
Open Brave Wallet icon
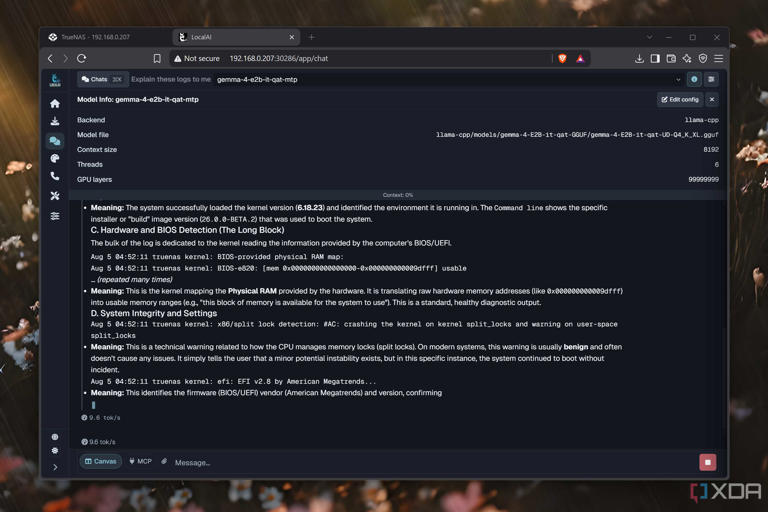671,59
